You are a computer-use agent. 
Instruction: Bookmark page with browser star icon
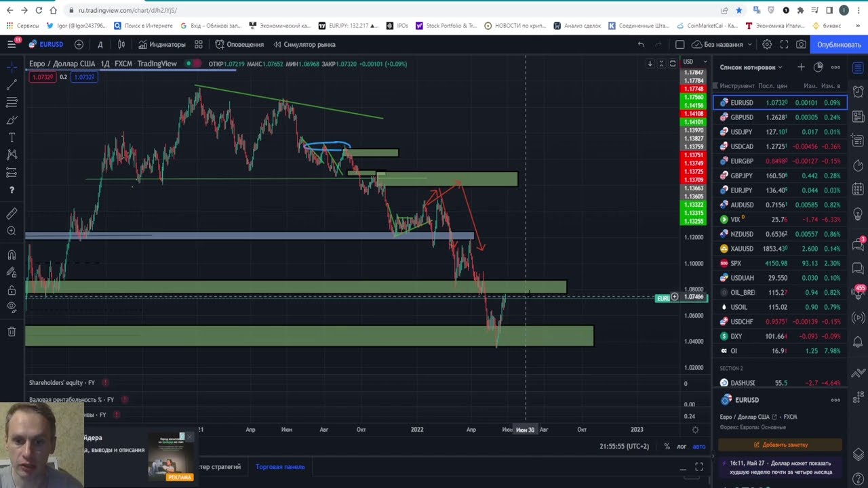[738, 10]
